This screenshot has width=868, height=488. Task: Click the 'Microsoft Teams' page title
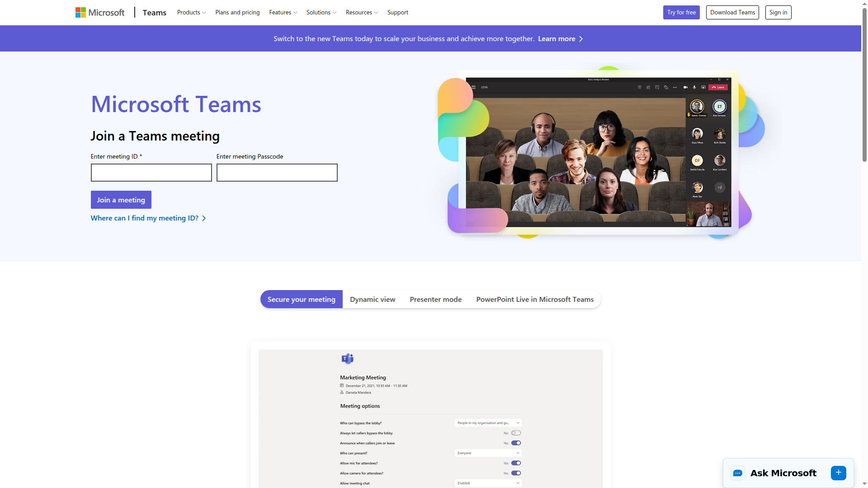[x=176, y=104]
